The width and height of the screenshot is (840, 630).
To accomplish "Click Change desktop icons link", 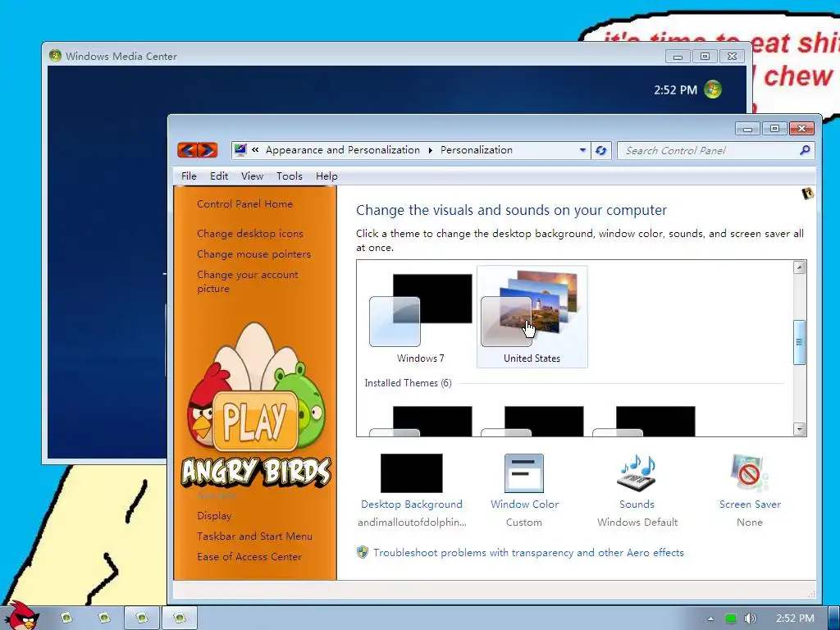I will (x=250, y=234).
